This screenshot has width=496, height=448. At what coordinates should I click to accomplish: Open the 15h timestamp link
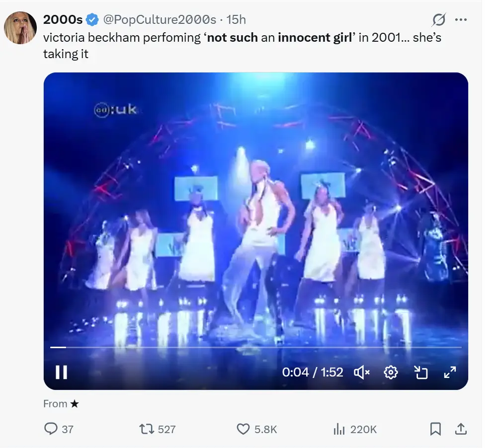coord(236,20)
